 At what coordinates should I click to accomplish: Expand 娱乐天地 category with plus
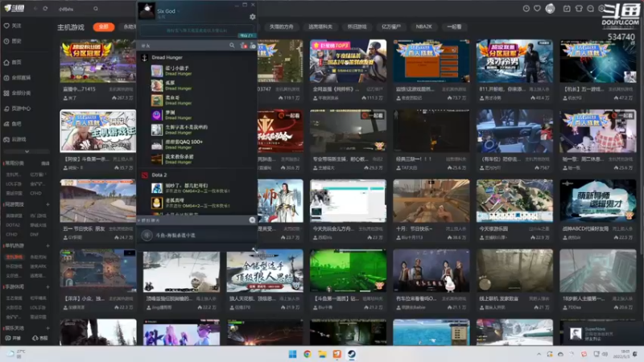pos(48,328)
